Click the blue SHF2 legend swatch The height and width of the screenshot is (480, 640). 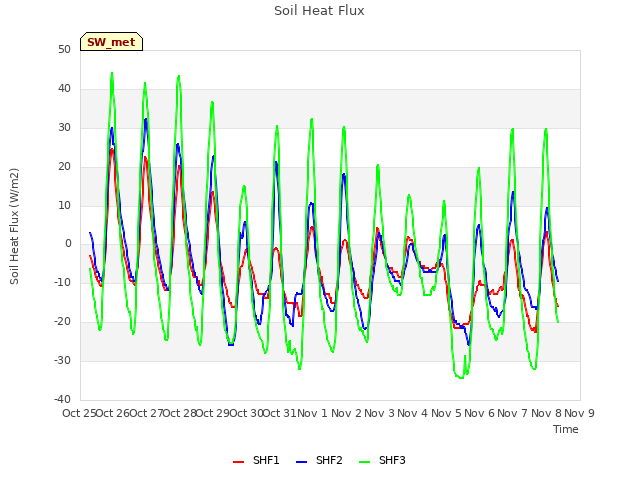click(x=301, y=462)
